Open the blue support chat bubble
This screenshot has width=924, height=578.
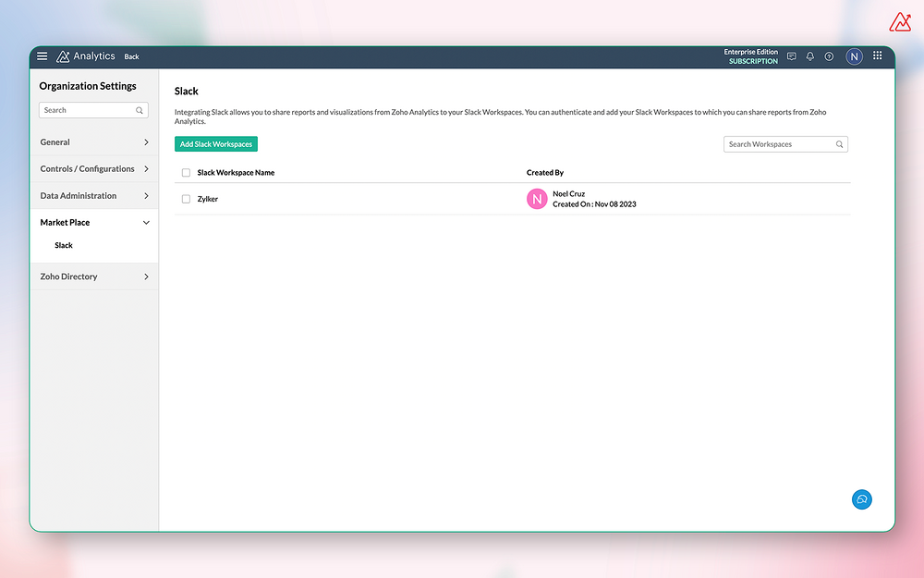tap(861, 499)
